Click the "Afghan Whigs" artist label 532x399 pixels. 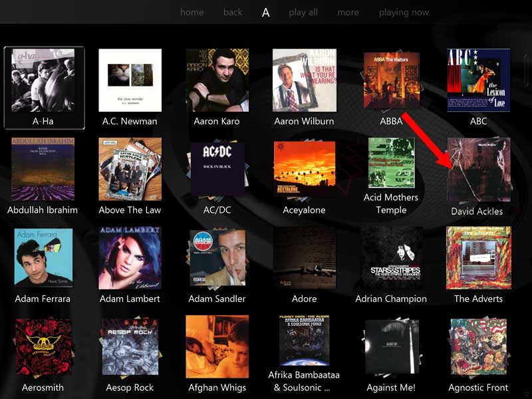[217, 388]
